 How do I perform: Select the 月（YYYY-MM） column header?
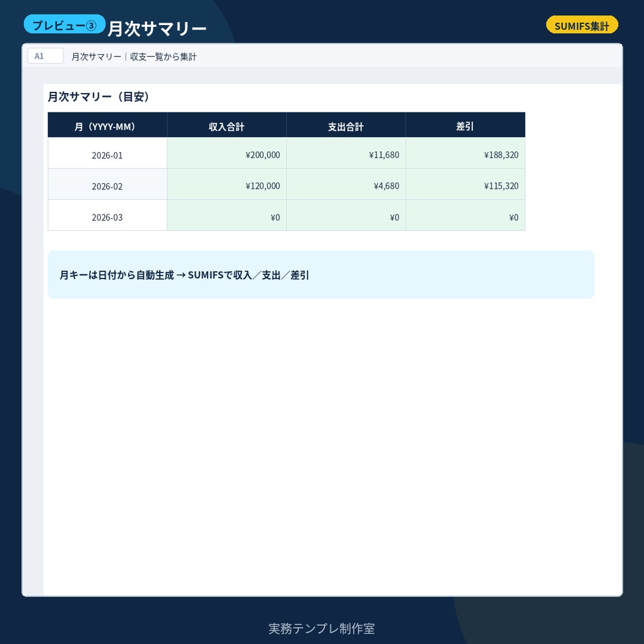tap(107, 125)
